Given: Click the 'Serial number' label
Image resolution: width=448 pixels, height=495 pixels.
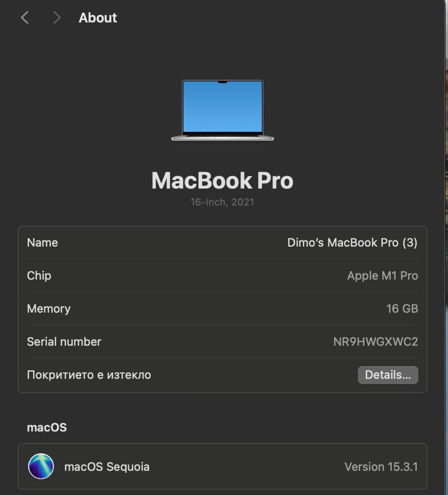Looking at the screenshot, I should (x=64, y=342).
